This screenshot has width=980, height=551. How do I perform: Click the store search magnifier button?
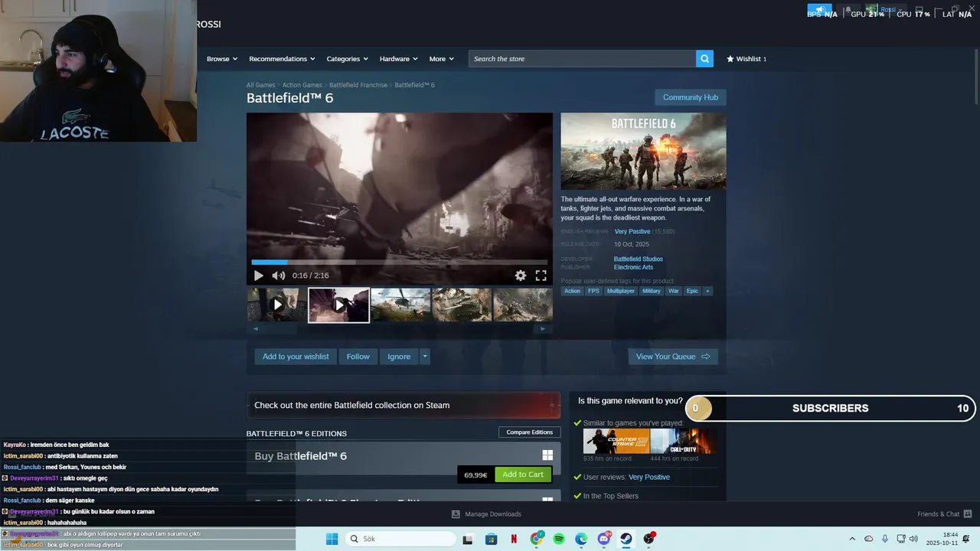[704, 59]
